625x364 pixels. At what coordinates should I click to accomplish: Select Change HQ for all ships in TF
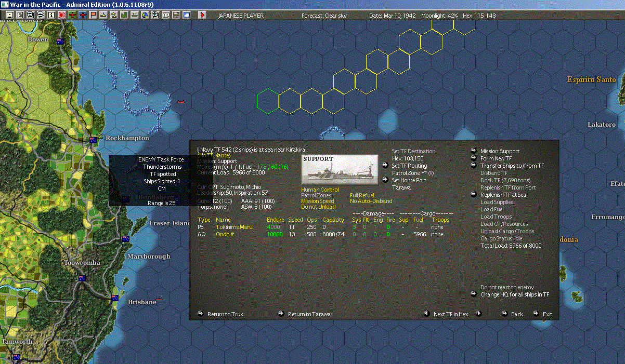click(515, 294)
